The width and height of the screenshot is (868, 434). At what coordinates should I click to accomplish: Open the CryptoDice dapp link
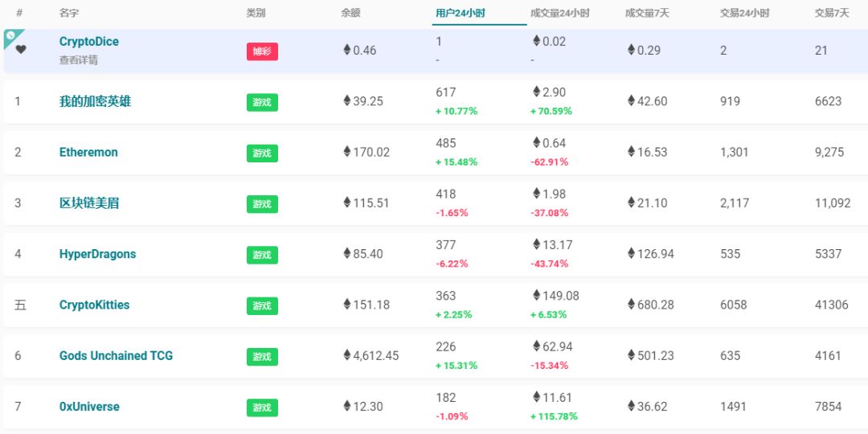coord(89,42)
